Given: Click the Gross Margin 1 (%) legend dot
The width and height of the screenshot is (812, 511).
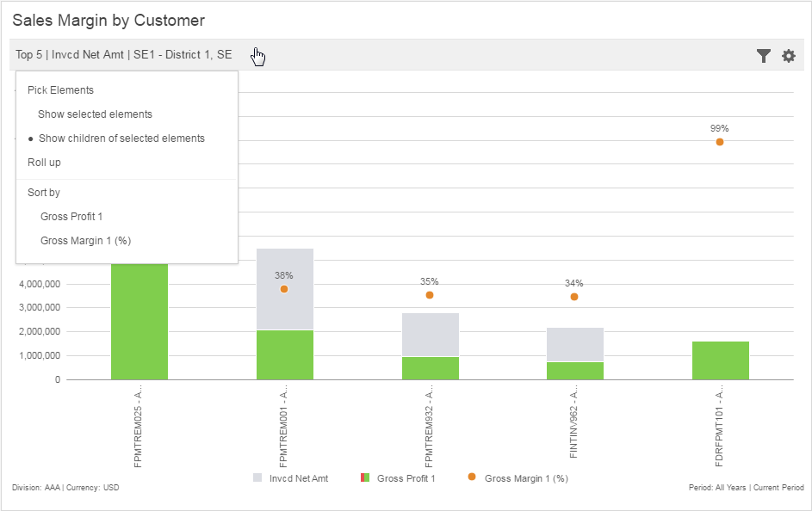Looking at the screenshot, I should pyautogui.click(x=471, y=477).
